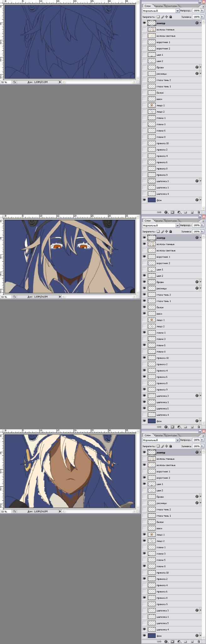Create new layer in outline-only document's layers panel

click(x=192, y=212)
